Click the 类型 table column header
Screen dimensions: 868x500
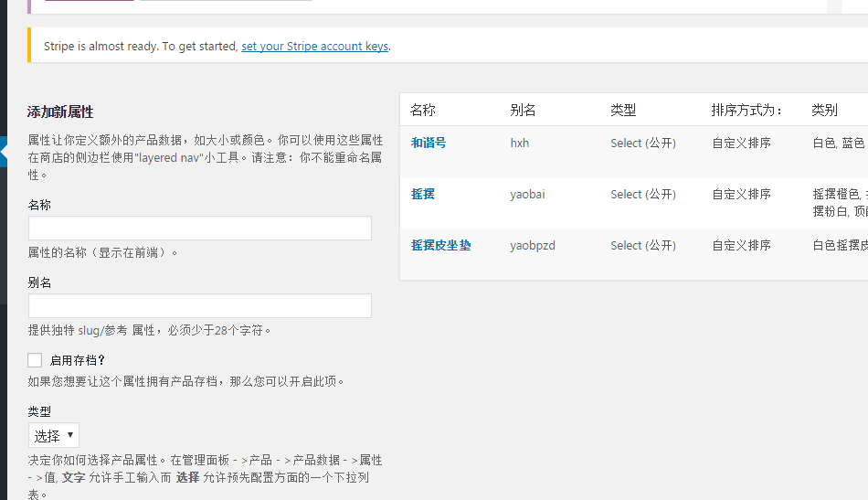tap(623, 110)
